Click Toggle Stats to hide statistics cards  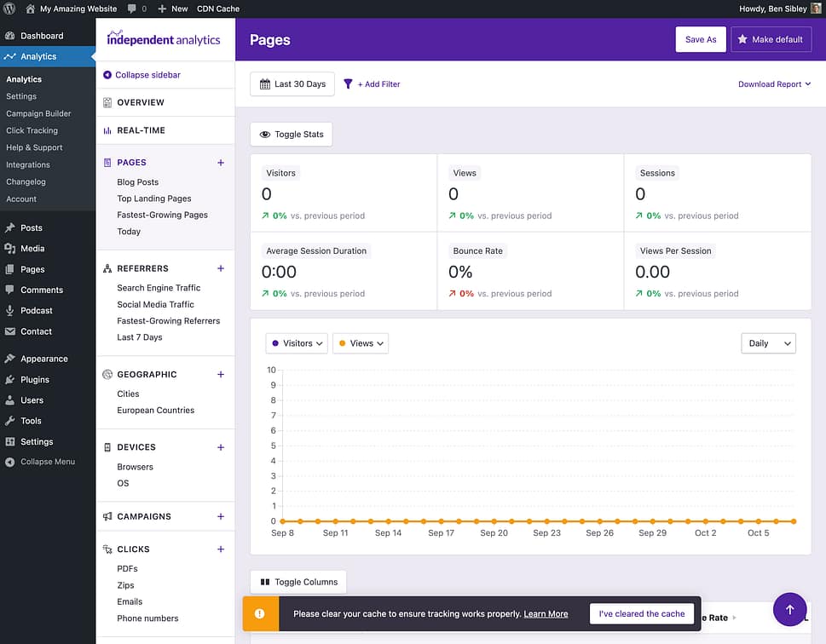[289, 134]
